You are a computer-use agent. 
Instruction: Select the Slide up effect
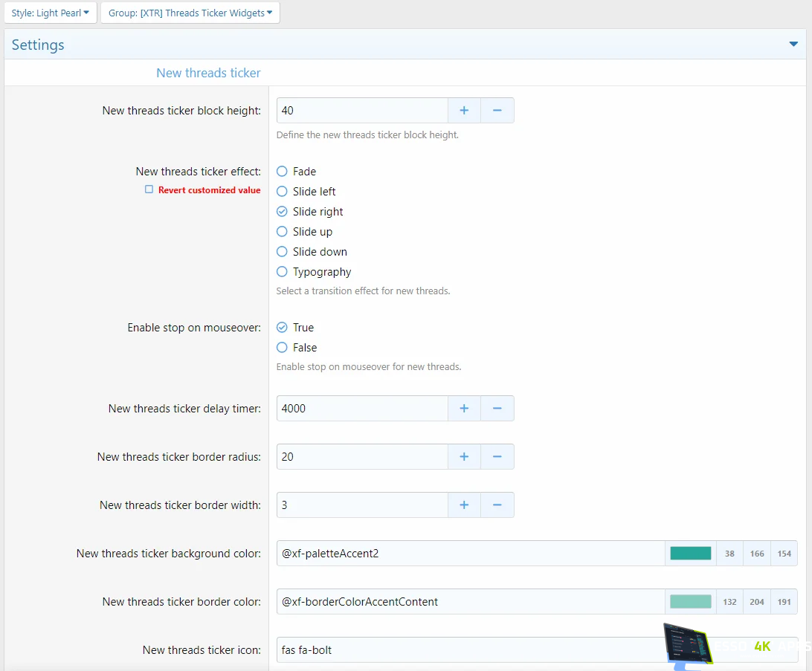click(282, 231)
